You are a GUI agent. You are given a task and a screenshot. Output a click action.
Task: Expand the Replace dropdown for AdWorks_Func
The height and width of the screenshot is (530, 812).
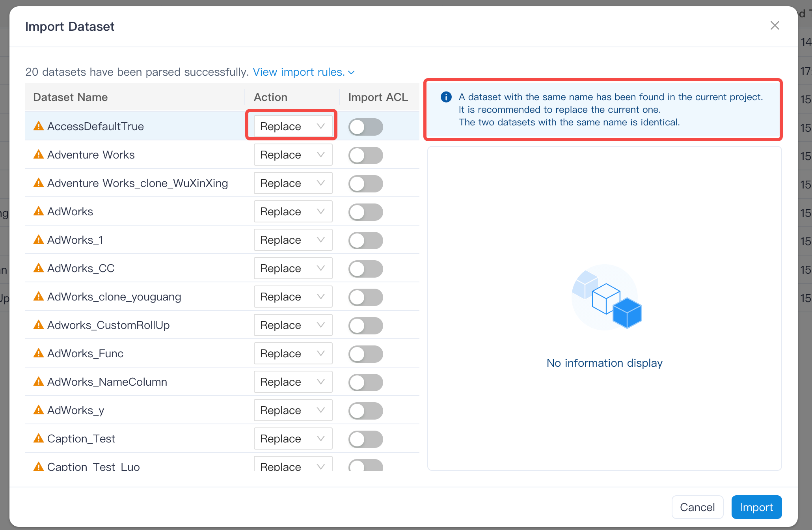pyautogui.click(x=293, y=353)
